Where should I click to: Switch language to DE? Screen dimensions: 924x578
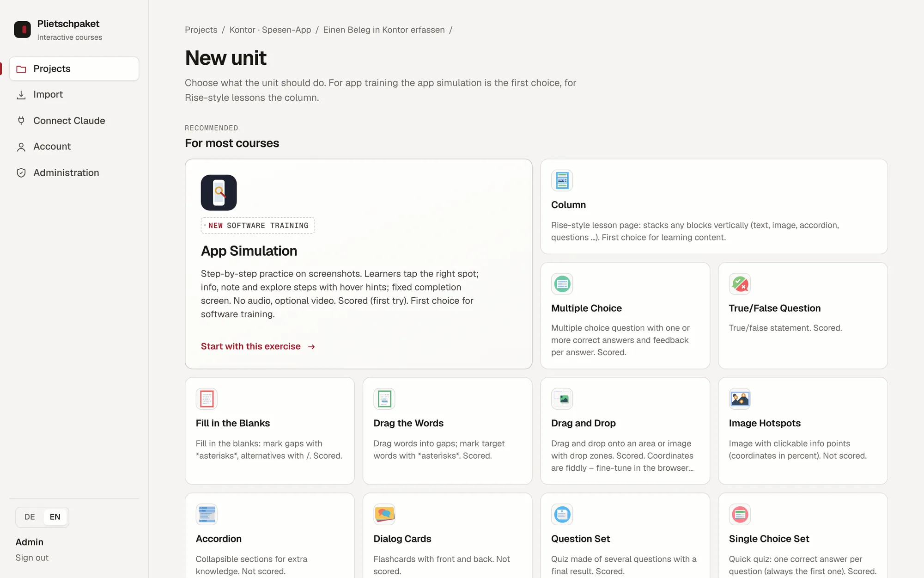pos(30,517)
